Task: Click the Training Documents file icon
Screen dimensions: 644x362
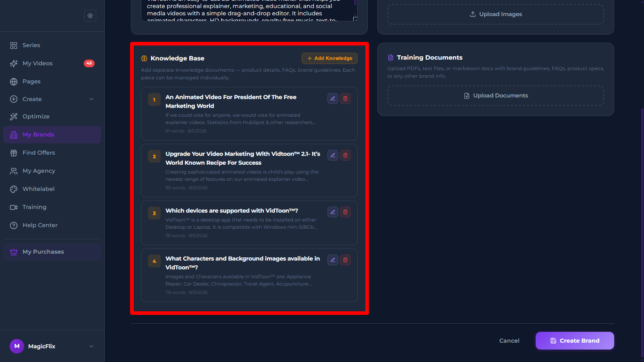Action: click(x=390, y=58)
